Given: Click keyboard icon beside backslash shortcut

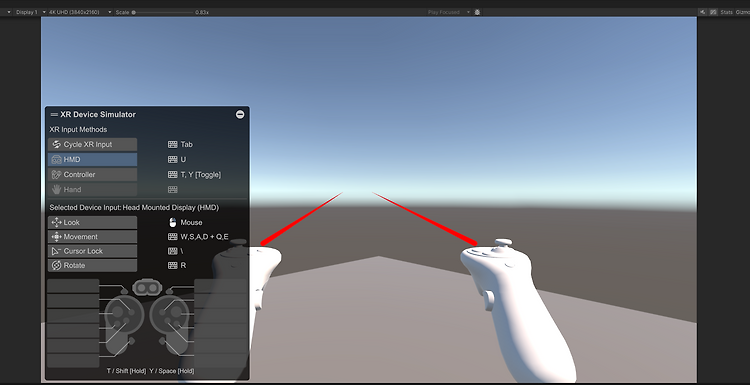Looking at the screenshot, I should click(173, 251).
